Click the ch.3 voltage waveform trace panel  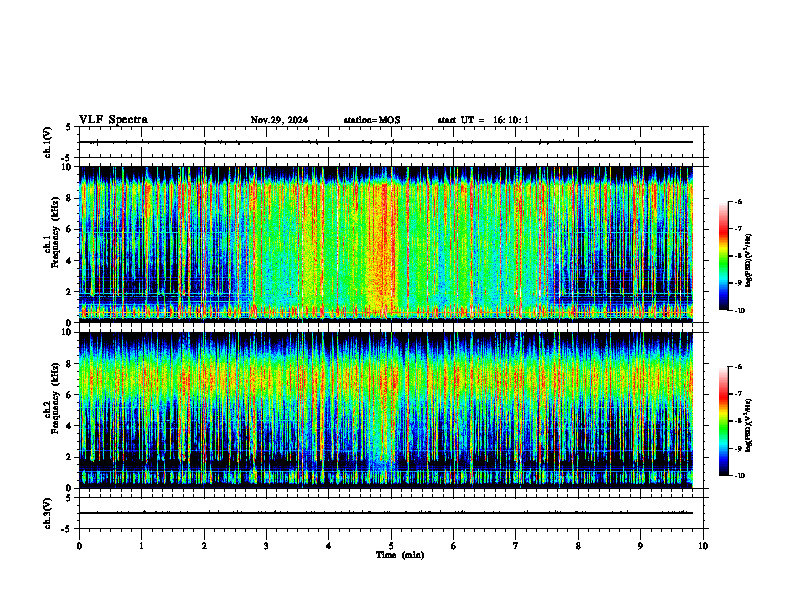coord(391,513)
